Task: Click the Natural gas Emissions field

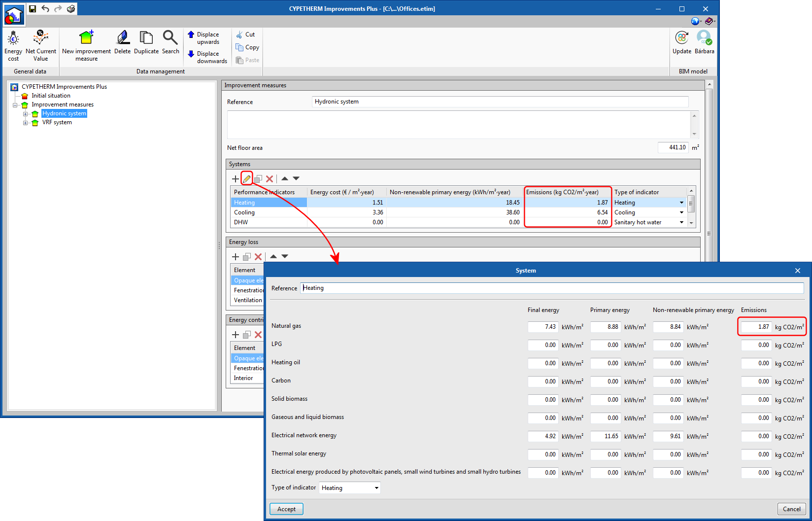Action: point(756,327)
